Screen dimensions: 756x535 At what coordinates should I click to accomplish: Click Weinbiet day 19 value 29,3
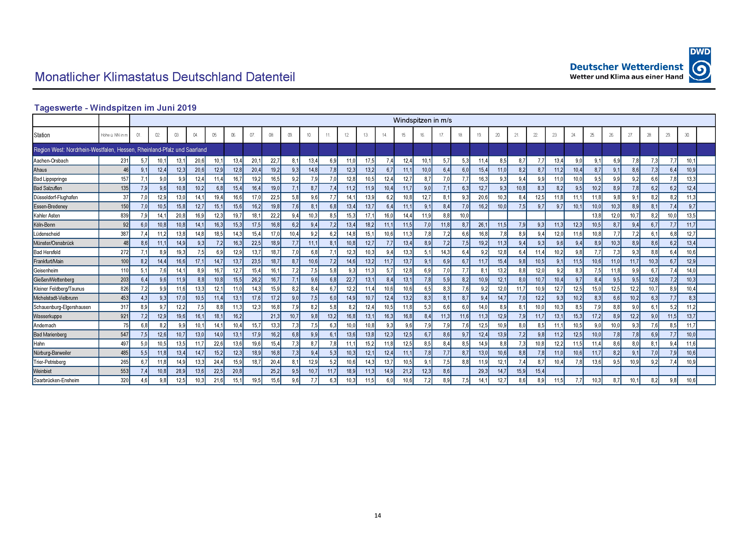(x=483, y=371)
